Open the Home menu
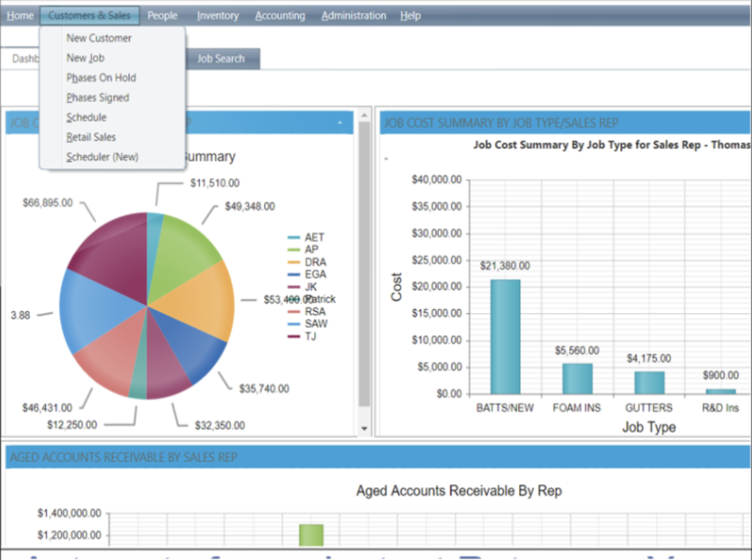Image resolution: width=752 pixels, height=560 pixels. coord(20,16)
